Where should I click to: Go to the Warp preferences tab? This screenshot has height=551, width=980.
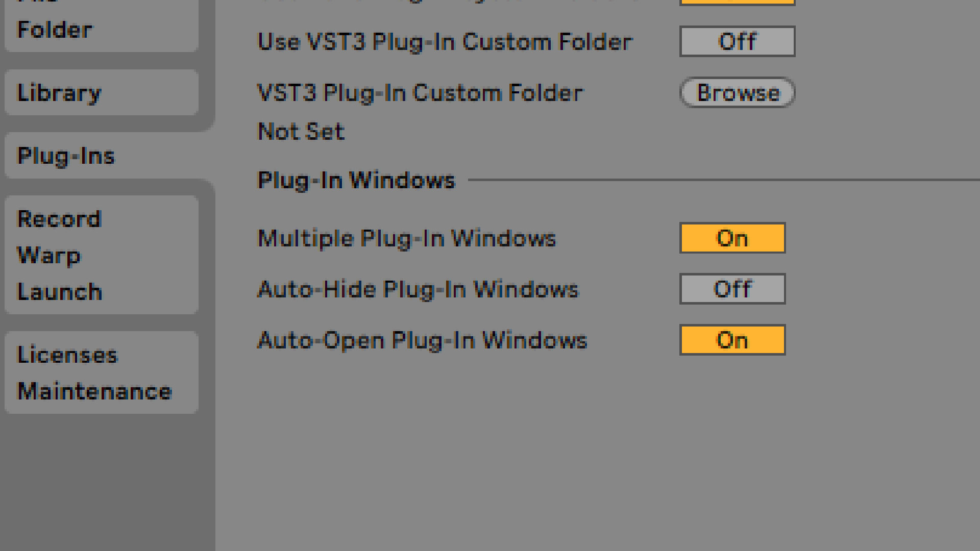(x=49, y=256)
